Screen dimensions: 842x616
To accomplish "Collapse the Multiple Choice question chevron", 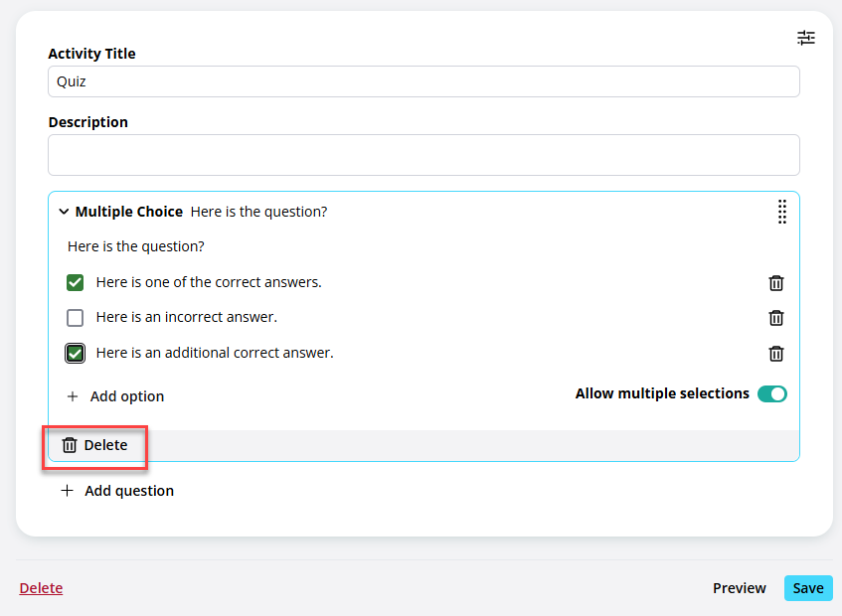I will coord(64,212).
